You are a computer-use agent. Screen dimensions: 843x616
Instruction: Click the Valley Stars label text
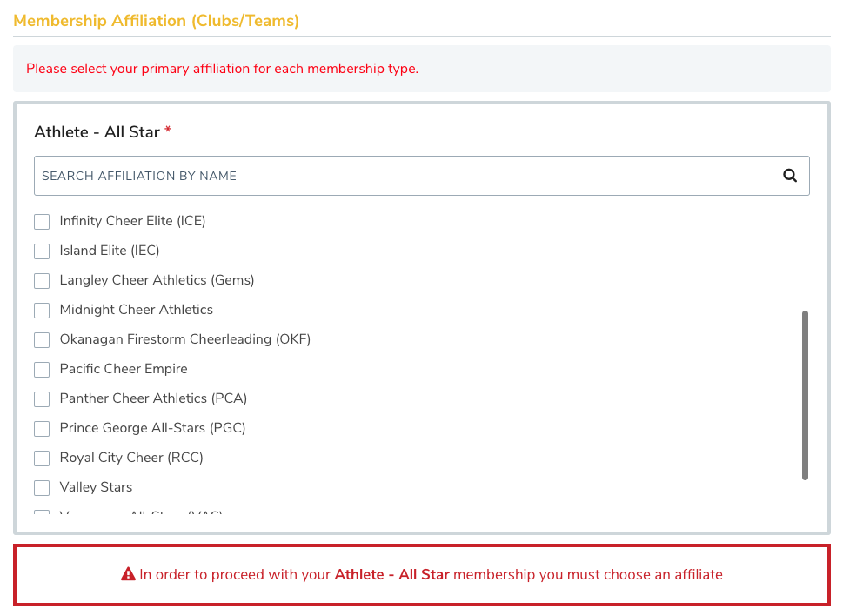point(96,487)
